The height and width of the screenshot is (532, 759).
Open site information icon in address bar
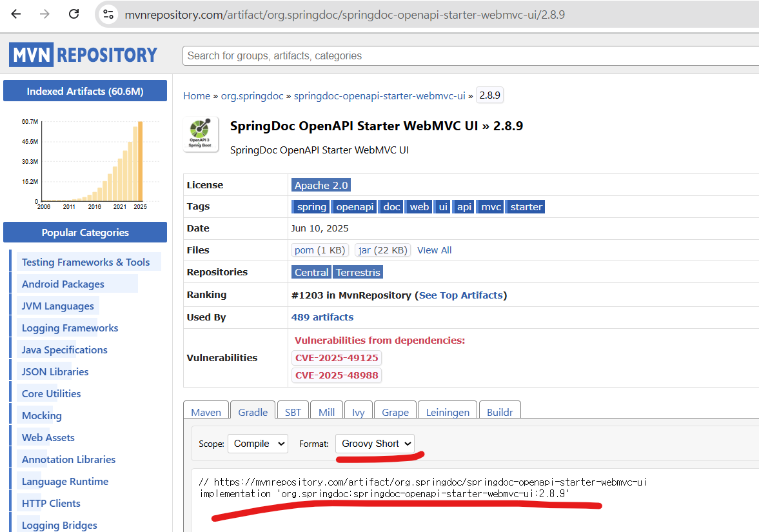coord(108,15)
